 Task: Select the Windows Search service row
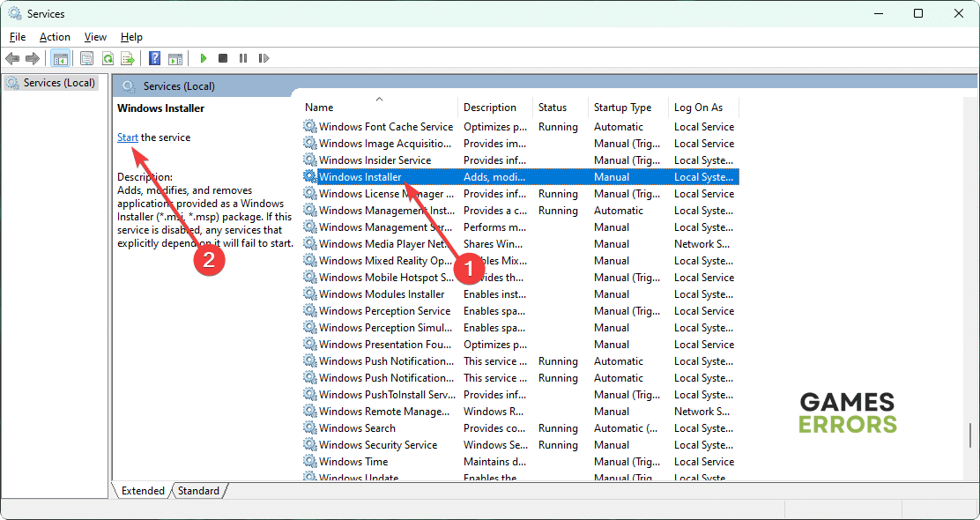tap(357, 428)
